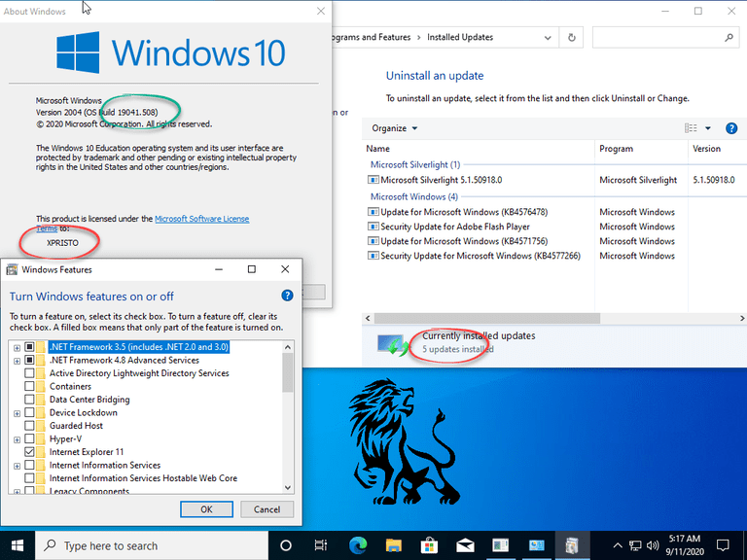Click the taskbar search box
747x560 pixels.
(x=152, y=545)
